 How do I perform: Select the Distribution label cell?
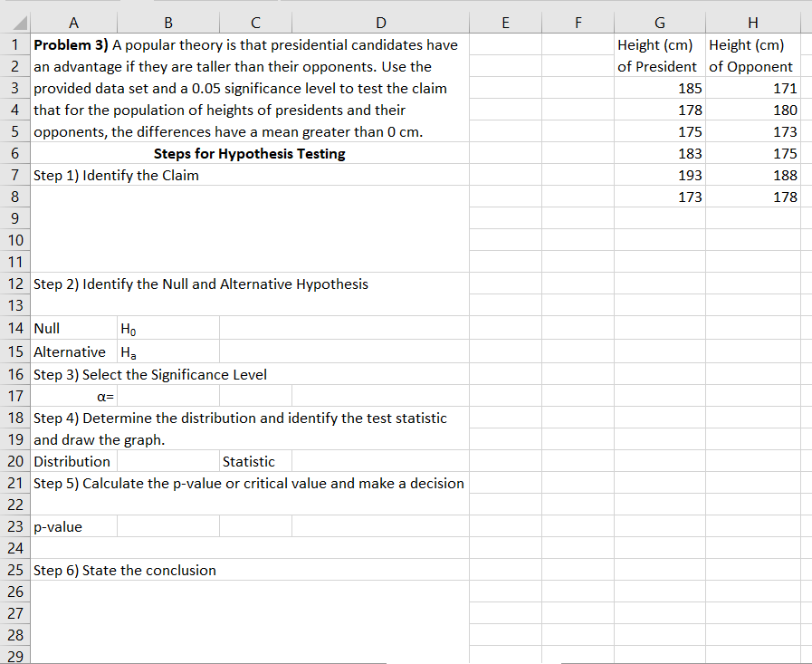point(72,461)
